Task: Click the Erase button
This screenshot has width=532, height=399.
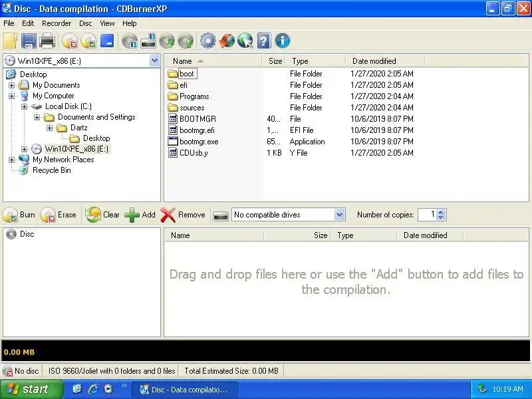Action: tap(59, 215)
